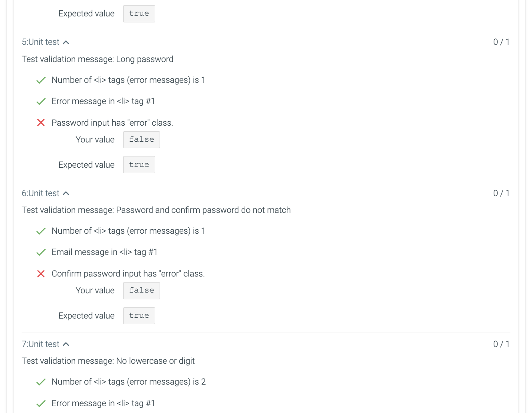
Task: Click the red X beside 'Confirm password input has "error" class.'
Action: (x=41, y=274)
